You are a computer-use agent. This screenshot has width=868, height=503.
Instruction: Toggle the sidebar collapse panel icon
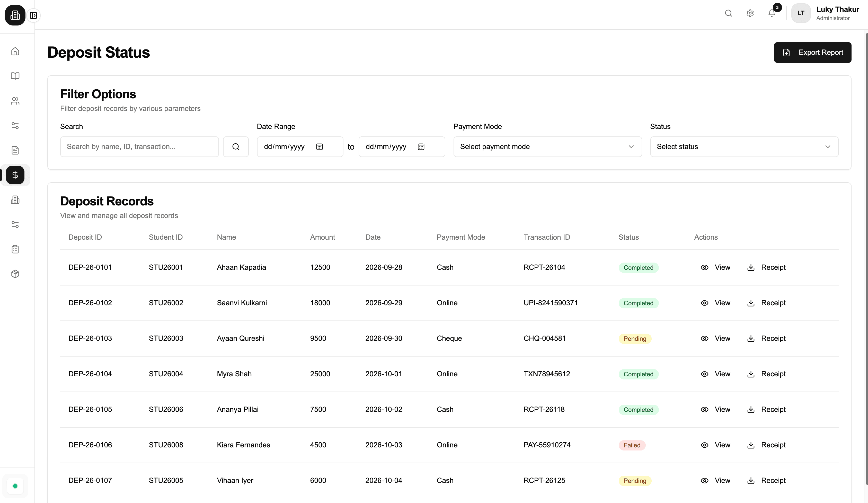coord(33,15)
